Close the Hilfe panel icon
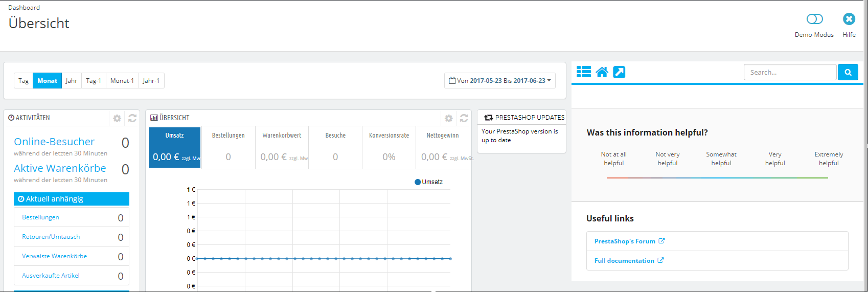 pos(849,19)
